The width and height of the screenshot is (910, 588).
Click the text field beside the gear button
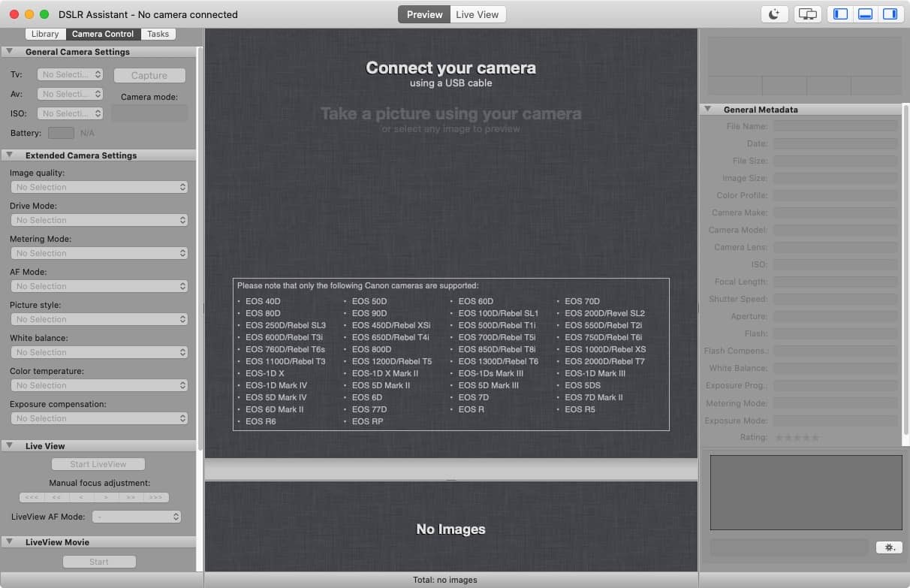(791, 547)
